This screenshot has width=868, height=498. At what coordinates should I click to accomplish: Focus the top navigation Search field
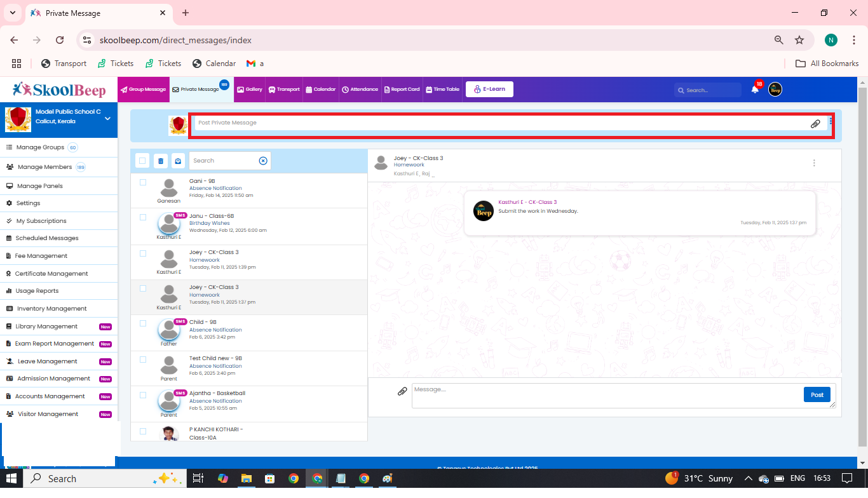pos(708,90)
